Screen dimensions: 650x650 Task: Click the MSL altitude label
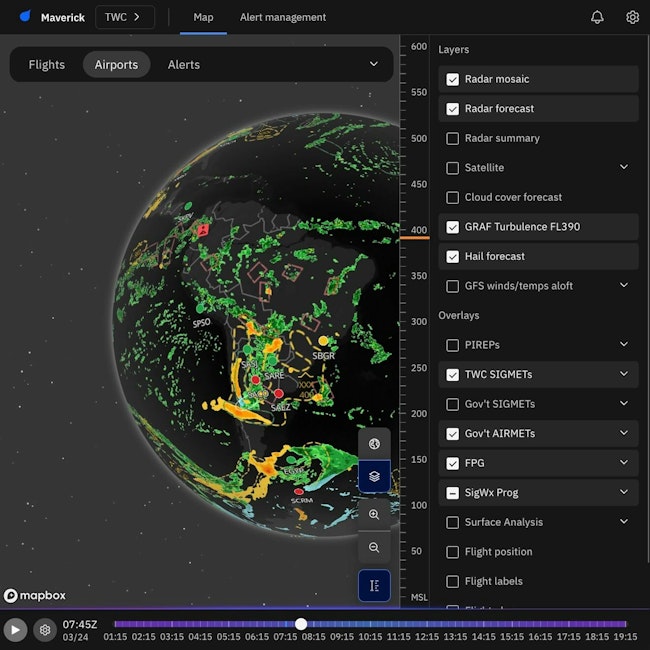click(x=419, y=597)
